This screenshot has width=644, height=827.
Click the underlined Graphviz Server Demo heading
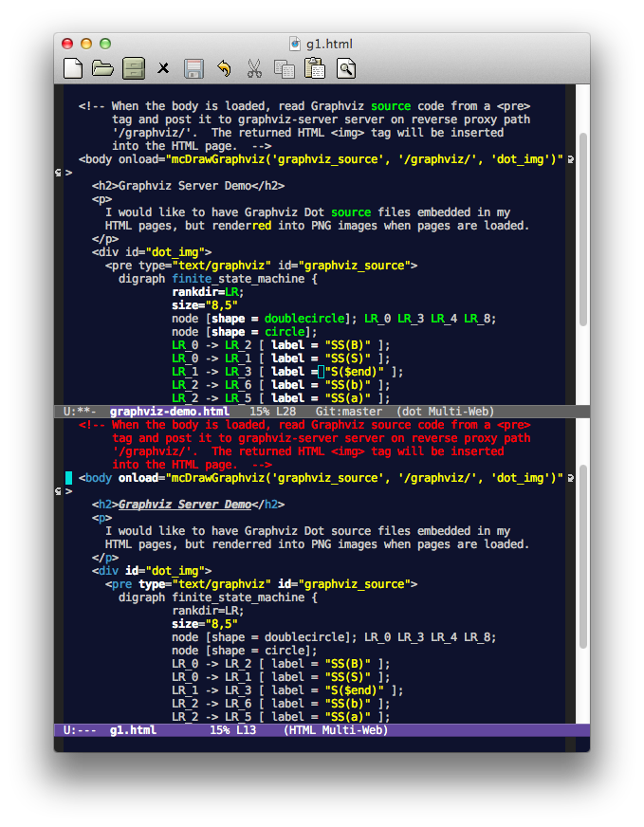185,505
